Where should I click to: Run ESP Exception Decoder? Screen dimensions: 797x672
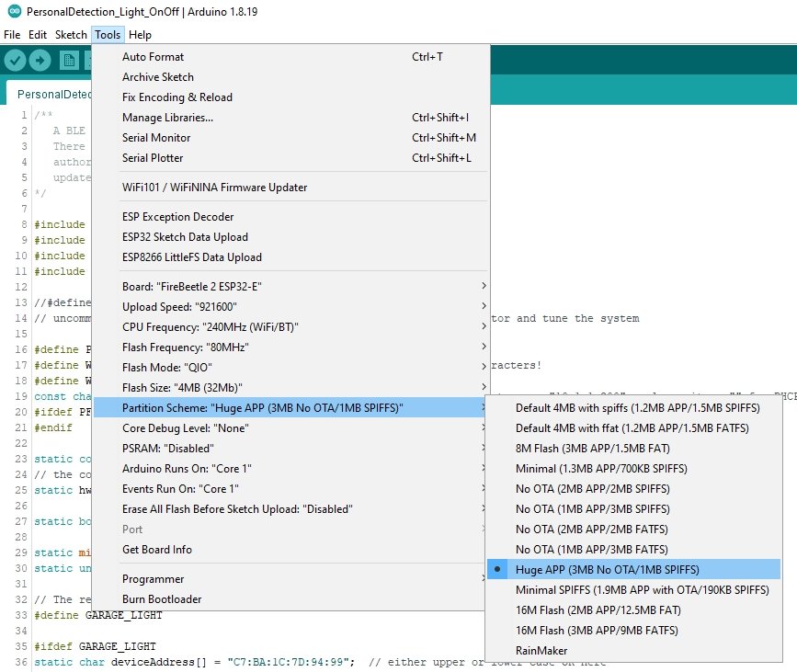pyautogui.click(x=290, y=217)
